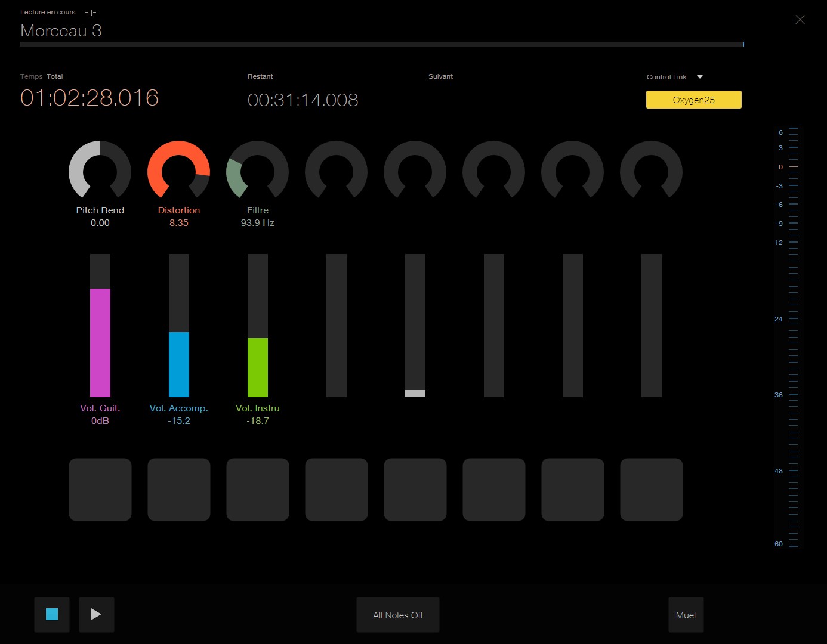Click the orange Distortion knob
827x644 pixels.
tap(178, 171)
